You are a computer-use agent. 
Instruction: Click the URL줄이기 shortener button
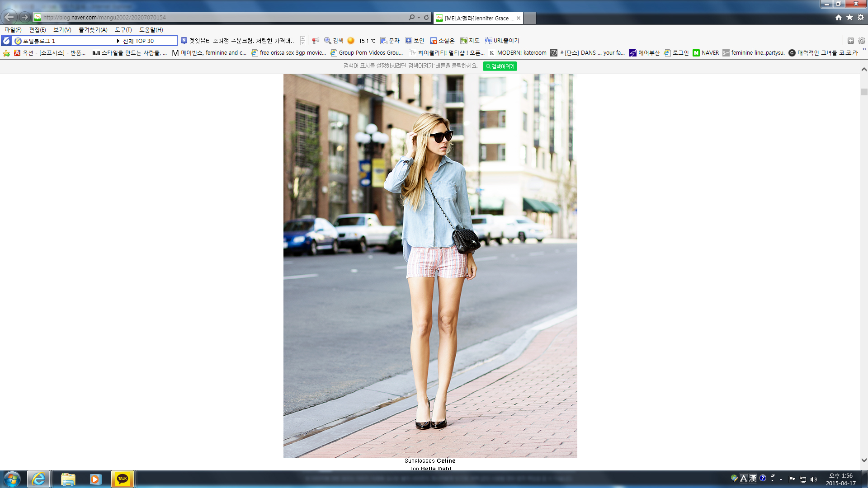502,41
